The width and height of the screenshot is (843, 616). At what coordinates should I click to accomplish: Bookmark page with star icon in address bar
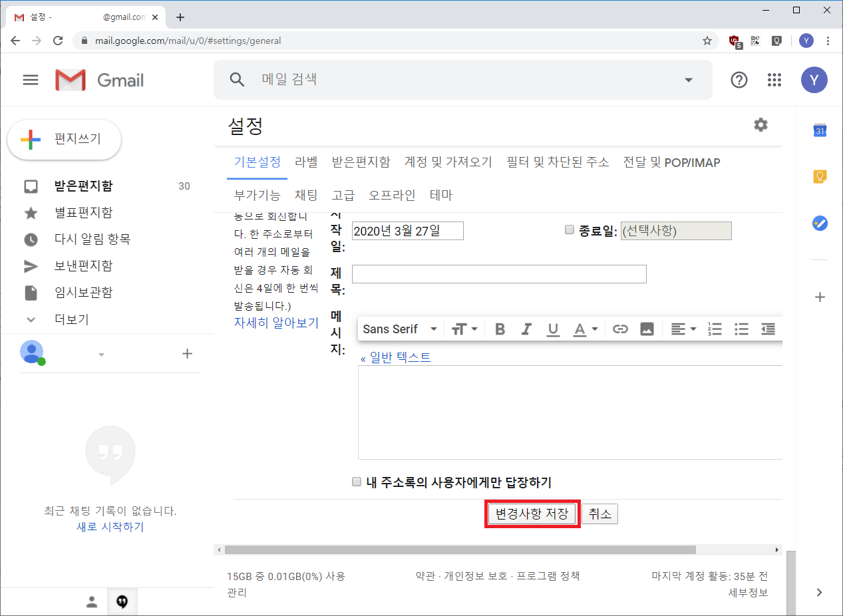coord(707,41)
